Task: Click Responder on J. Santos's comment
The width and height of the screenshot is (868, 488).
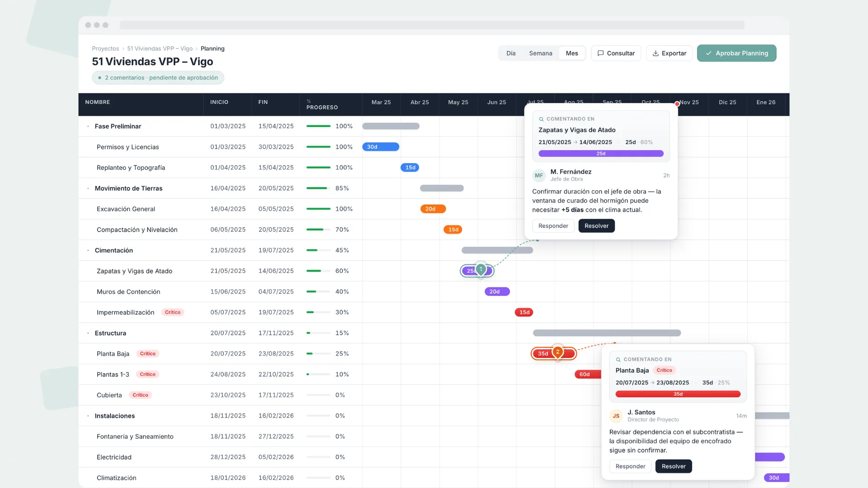Action: [x=630, y=466]
